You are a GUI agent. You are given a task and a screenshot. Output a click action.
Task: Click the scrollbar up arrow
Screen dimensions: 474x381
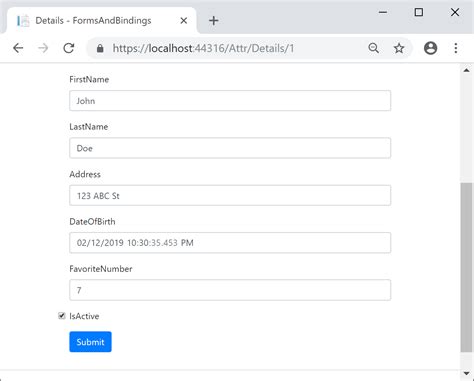[x=466, y=70]
